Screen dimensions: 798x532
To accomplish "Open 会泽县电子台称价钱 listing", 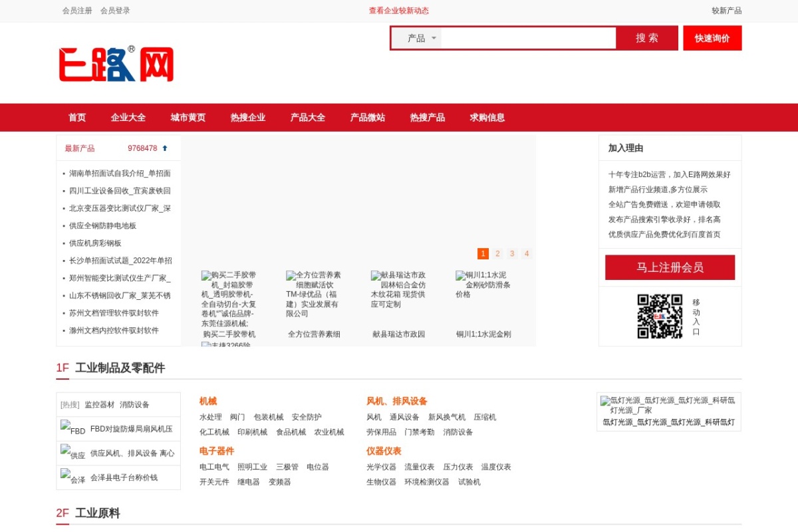I will tap(124, 477).
